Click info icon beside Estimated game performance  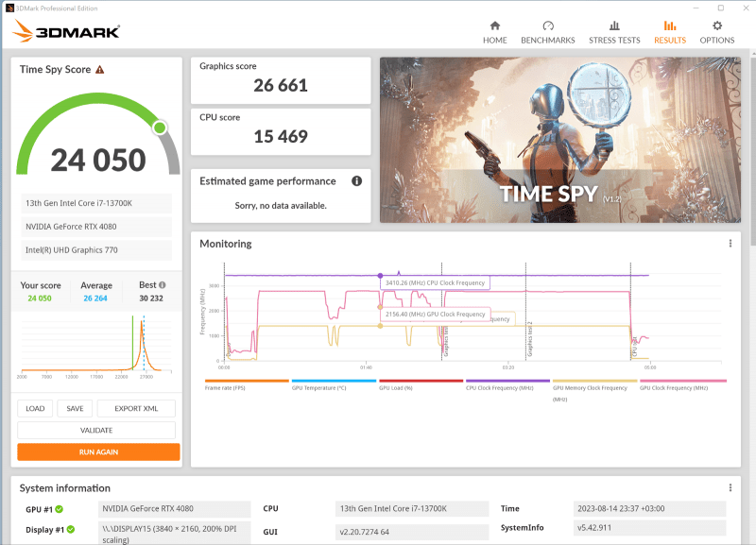pyautogui.click(x=356, y=181)
